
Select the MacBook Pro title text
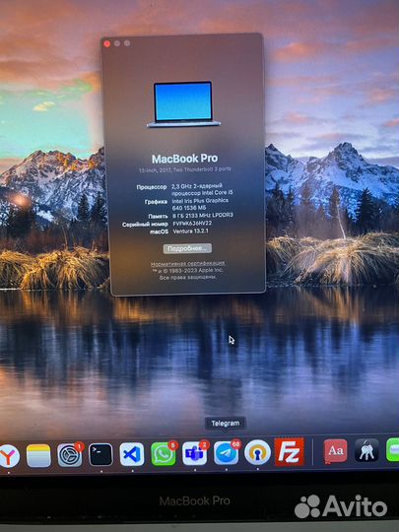185,159
